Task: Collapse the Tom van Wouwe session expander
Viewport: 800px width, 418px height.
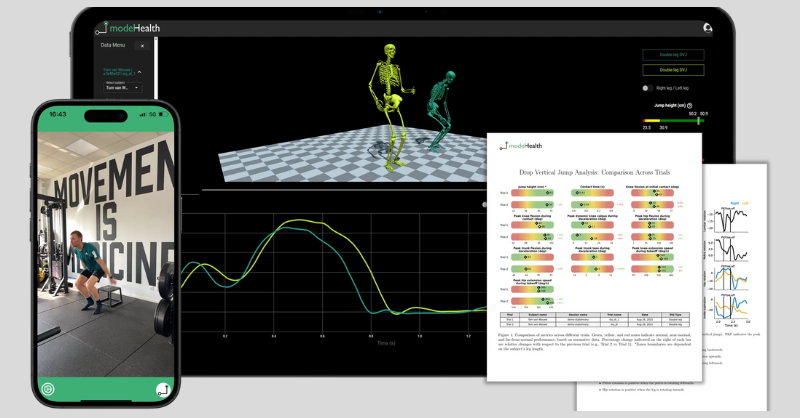Action: click(x=139, y=72)
